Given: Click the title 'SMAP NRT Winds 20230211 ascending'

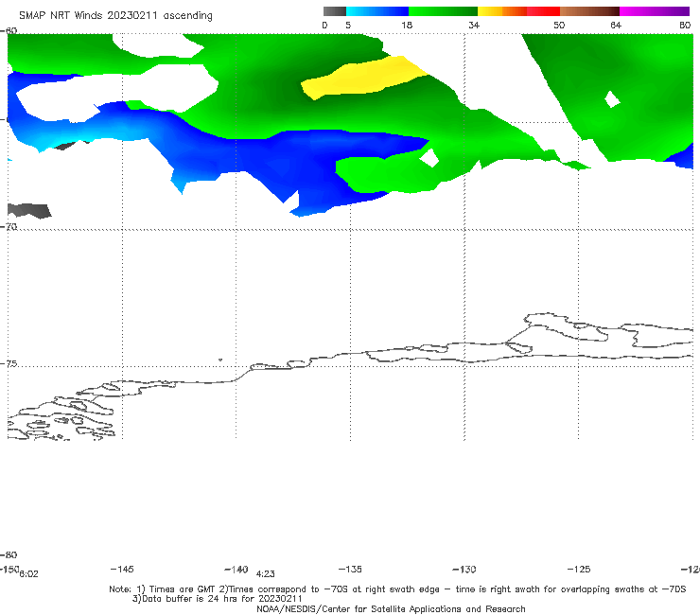Looking at the screenshot, I should [x=115, y=16].
